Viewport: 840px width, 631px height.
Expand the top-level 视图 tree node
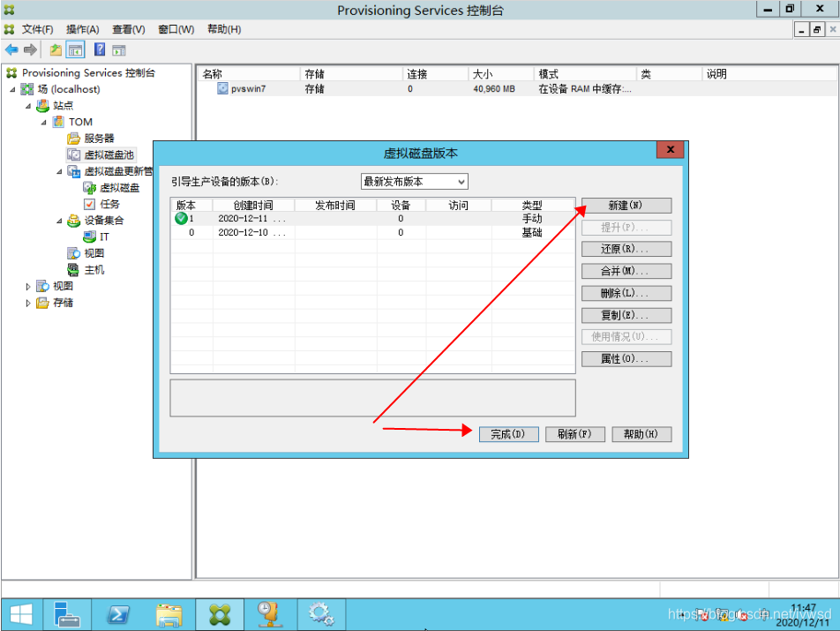coord(28,287)
